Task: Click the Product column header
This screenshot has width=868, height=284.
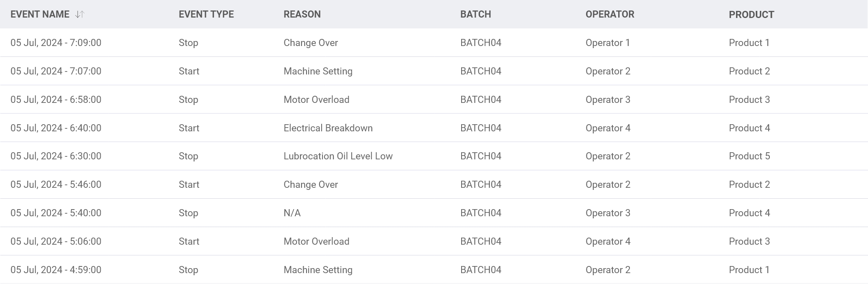Action: 751,15
